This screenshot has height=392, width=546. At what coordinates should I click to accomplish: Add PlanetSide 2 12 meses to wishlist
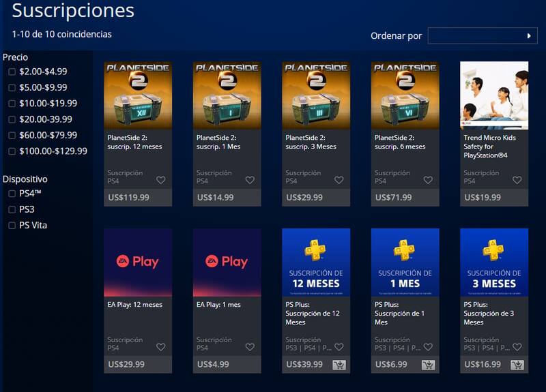tap(160, 180)
